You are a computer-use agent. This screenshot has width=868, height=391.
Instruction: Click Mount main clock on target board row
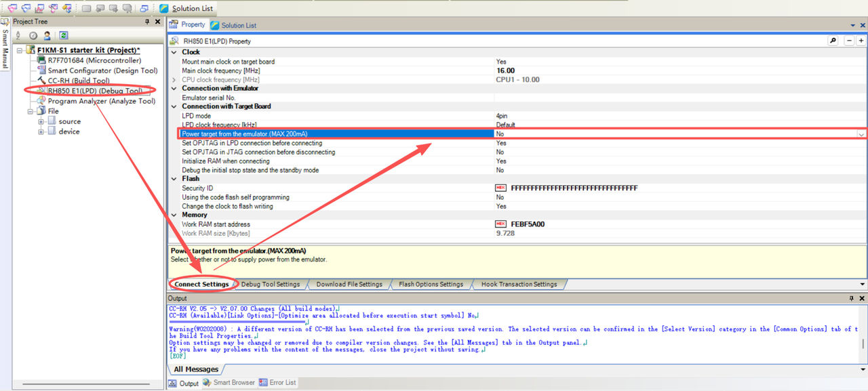(x=518, y=62)
